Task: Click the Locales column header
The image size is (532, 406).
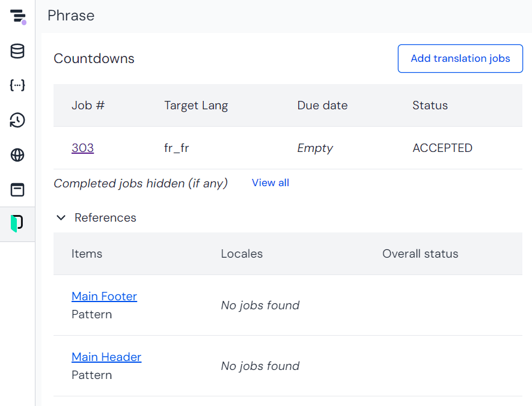Action: point(242,254)
